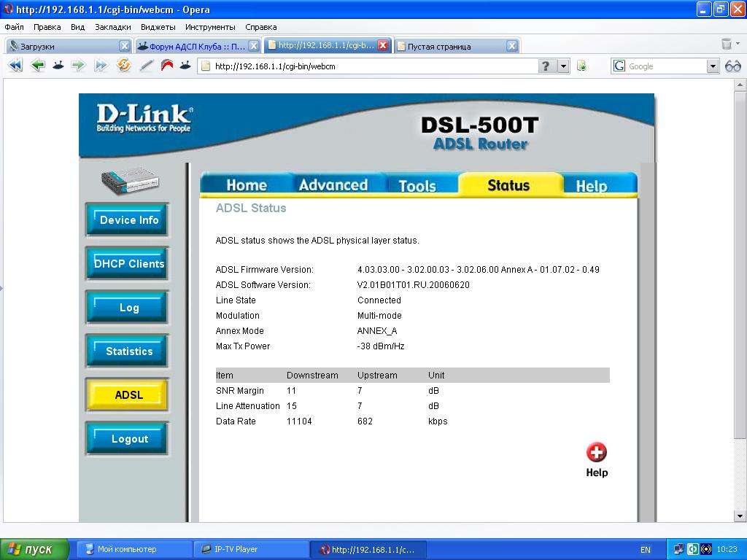Click the edit wand icon in toolbar
Image resolution: width=747 pixels, height=560 pixels.
pyautogui.click(x=146, y=66)
